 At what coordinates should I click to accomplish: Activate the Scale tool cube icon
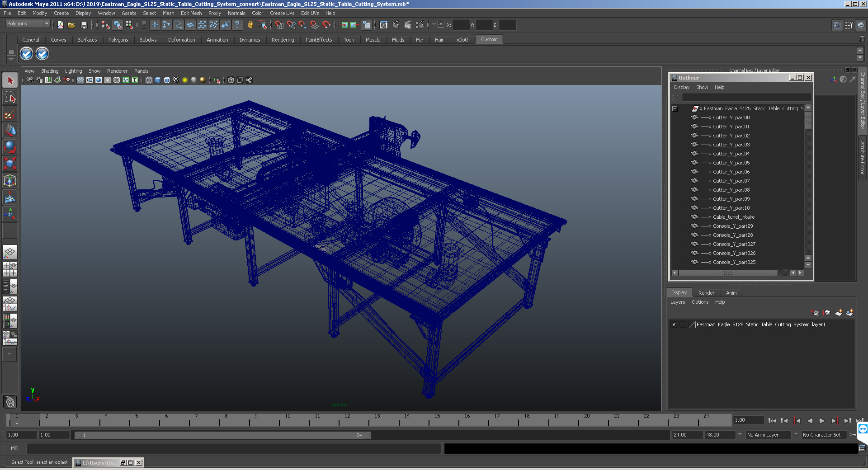click(10, 163)
